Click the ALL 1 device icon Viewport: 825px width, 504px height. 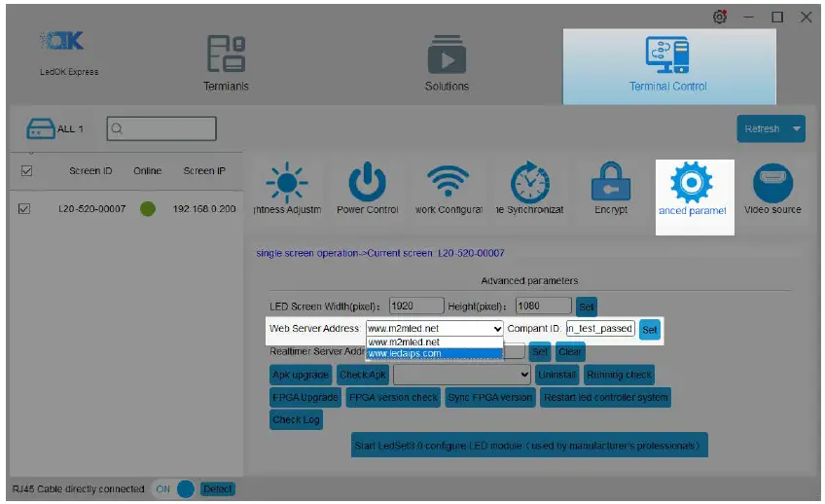[41, 128]
